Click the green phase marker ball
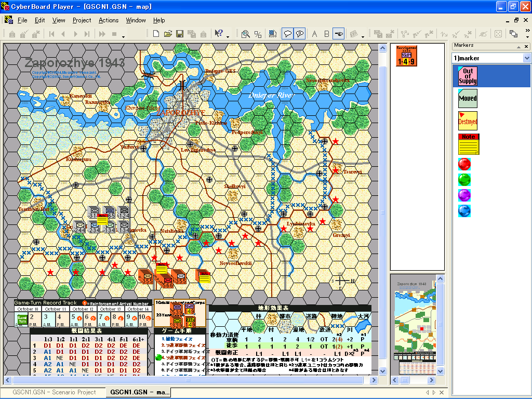This screenshot has height=399, width=532. pyautogui.click(x=158, y=357)
